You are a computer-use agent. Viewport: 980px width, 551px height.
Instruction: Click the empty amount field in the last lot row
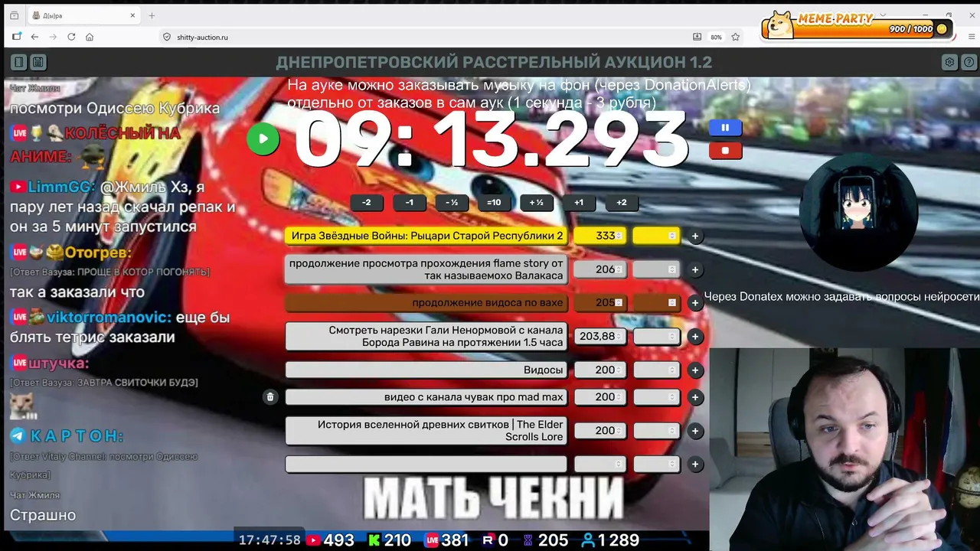599,465
